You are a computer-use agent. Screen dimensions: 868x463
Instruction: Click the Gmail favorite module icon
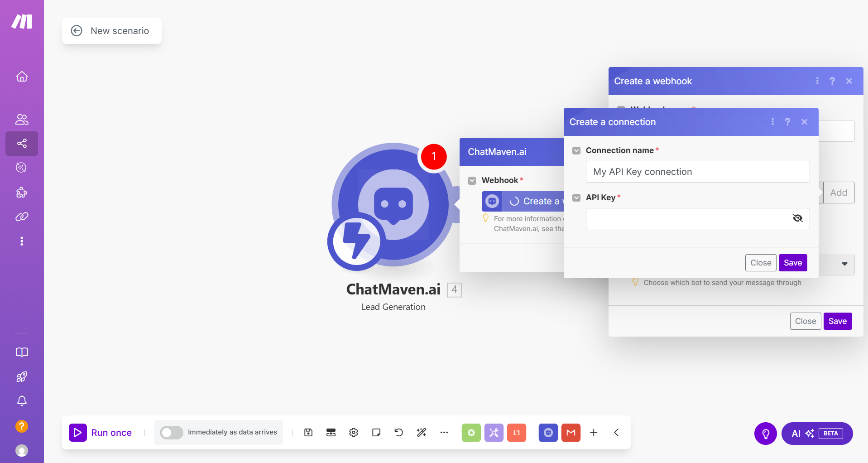tap(571, 433)
